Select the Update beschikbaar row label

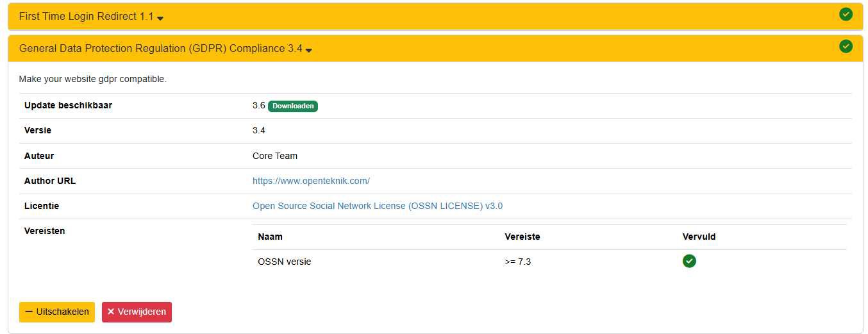point(68,105)
